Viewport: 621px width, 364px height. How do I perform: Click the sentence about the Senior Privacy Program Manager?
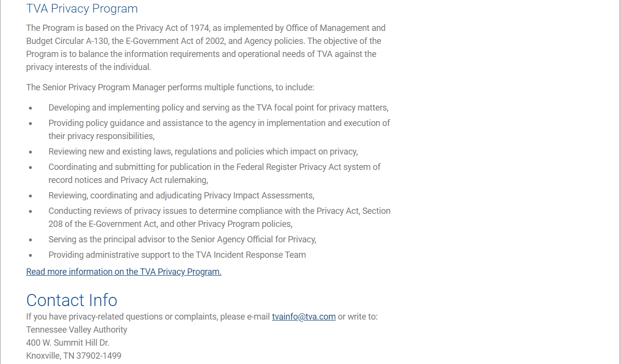(x=170, y=87)
